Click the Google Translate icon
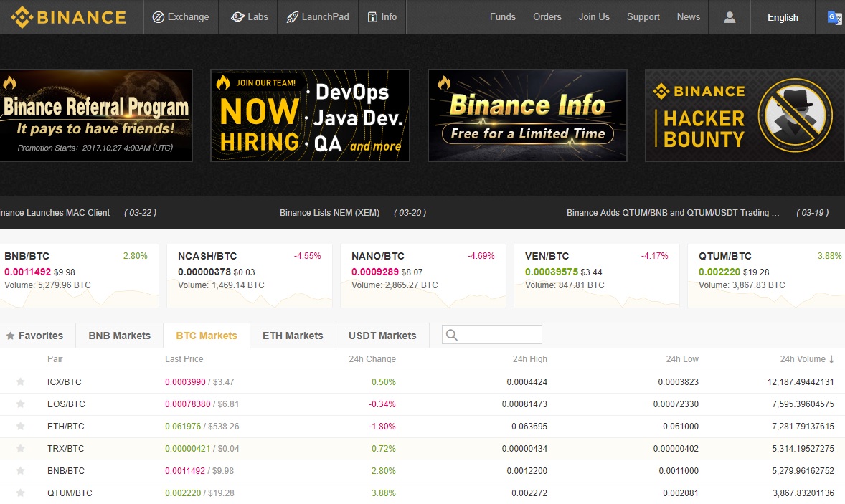845x504 pixels. coord(835,17)
